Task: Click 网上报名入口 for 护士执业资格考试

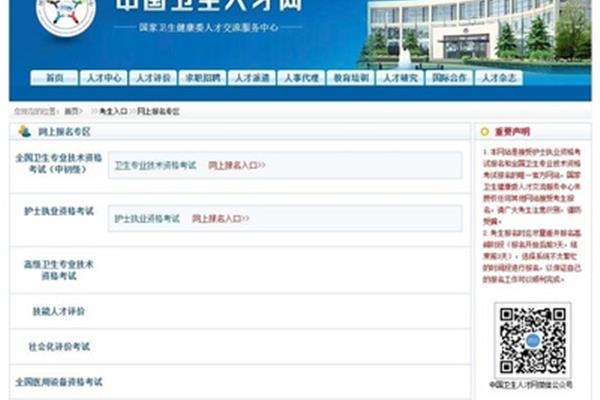Action: [220, 219]
